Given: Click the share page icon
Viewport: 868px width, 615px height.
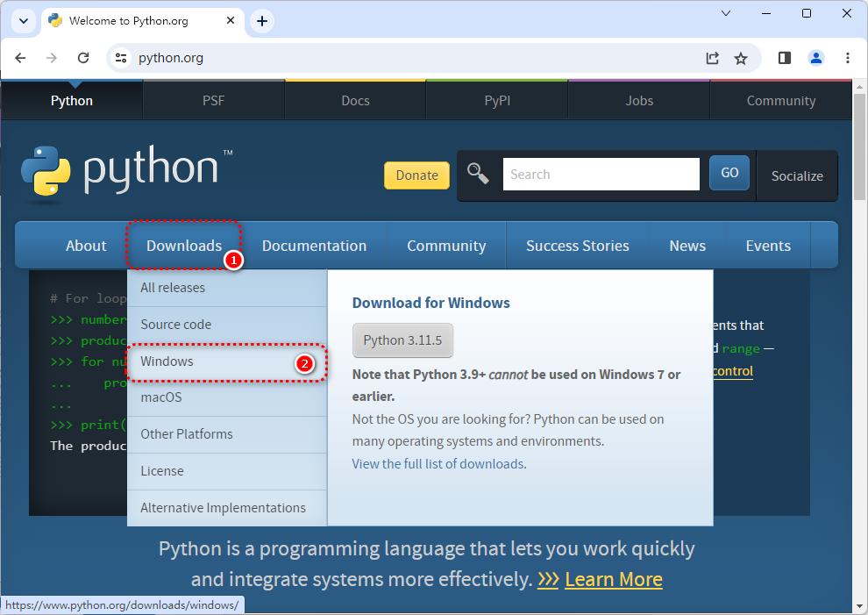Looking at the screenshot, I should point(713,58).
